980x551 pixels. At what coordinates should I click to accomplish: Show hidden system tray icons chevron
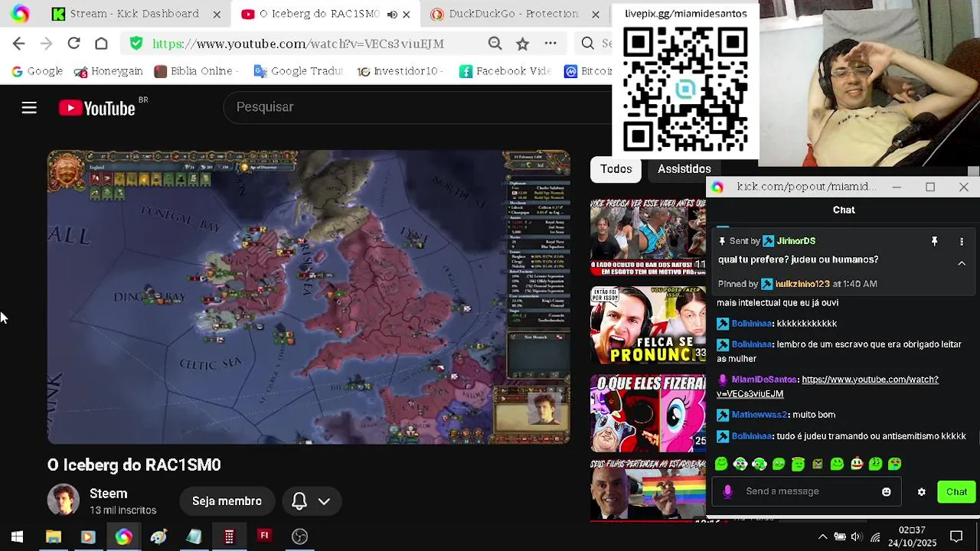tap(822, 536)
